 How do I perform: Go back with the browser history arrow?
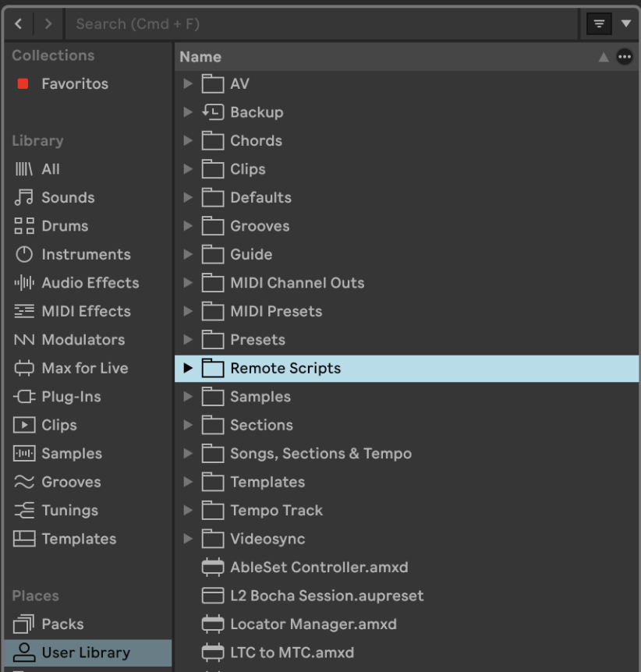pyautogui.click(x=19, y=24)
